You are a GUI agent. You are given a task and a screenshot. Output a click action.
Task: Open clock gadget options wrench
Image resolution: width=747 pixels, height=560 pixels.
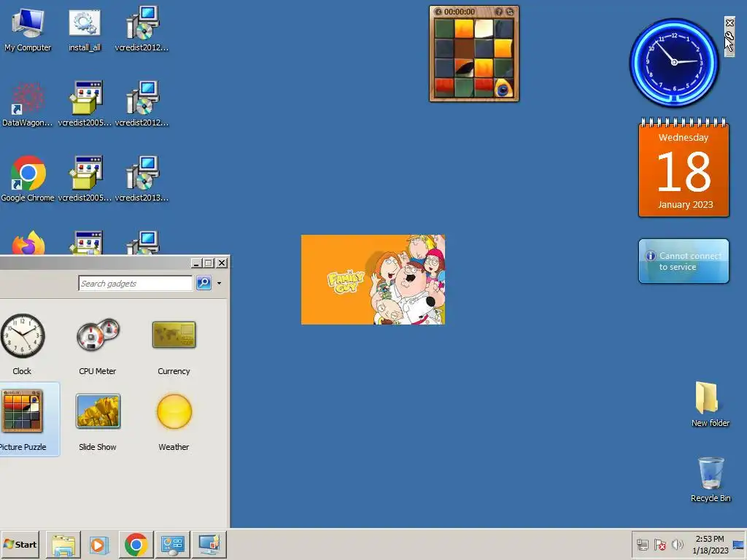(x=729, y=35)
